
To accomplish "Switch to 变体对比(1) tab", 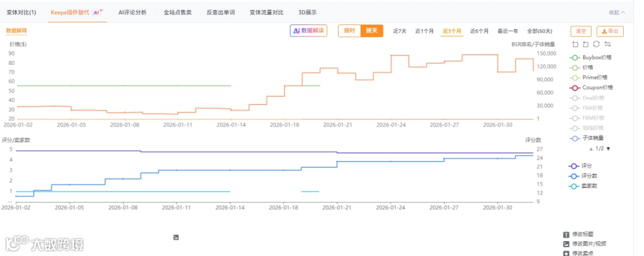I will point(21,13).
